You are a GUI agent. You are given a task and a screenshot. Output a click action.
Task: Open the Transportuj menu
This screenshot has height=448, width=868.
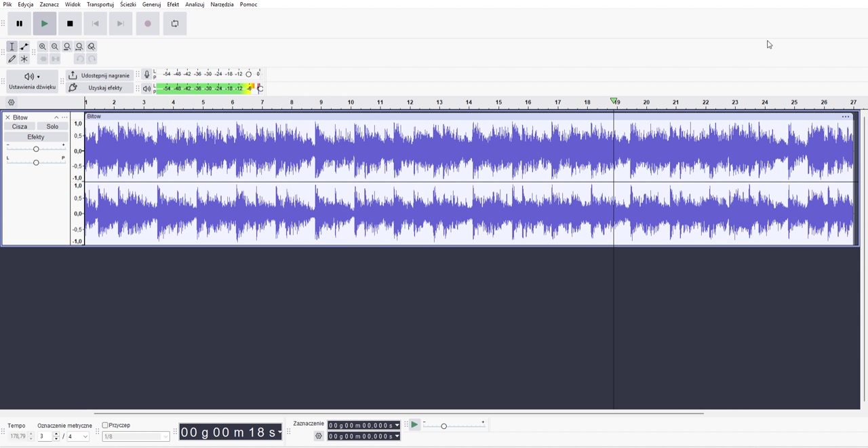click(x=100, y=5)
